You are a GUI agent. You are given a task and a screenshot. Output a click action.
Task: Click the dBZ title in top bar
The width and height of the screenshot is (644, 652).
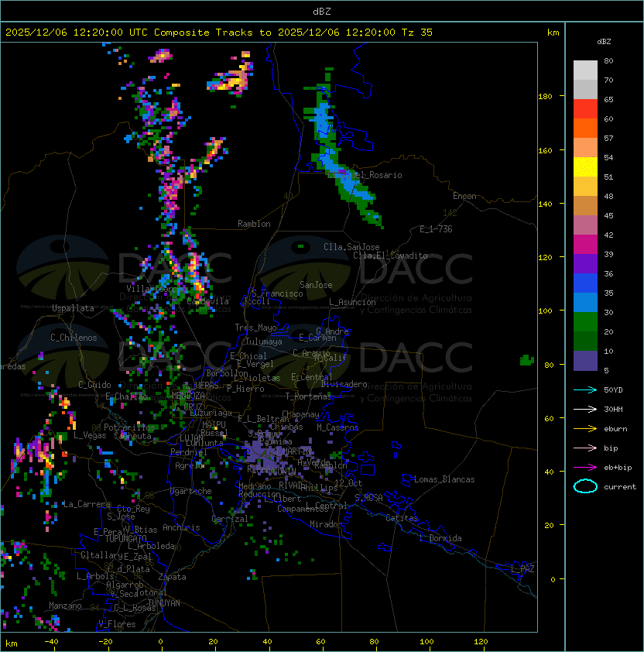(322, 11)
